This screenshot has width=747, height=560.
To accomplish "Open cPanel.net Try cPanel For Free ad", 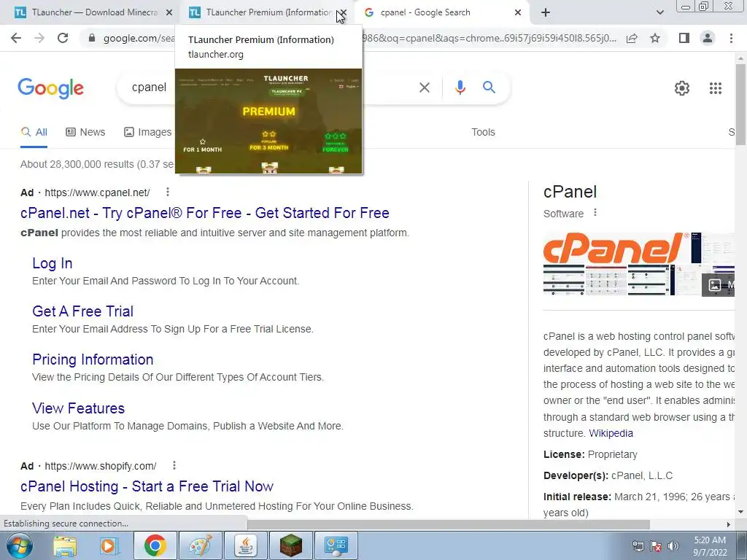I will tap(205, 213).
